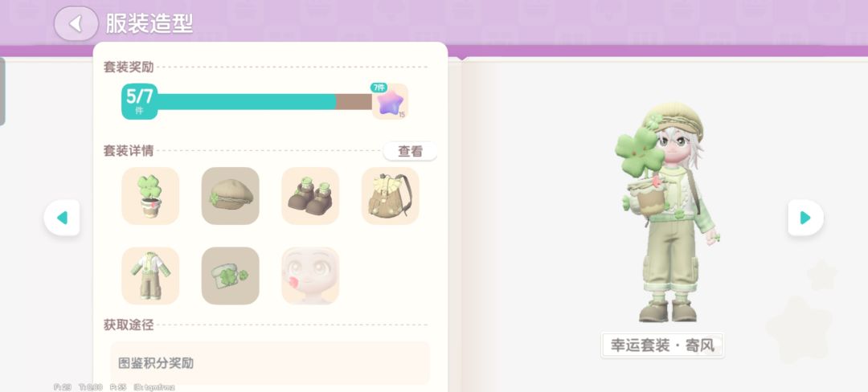Click the teal set-reward progress bar

[264, 102]
